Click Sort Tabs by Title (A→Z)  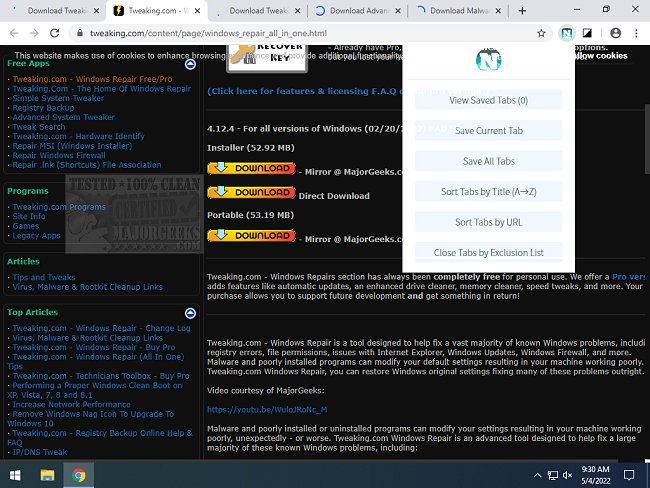point(488,192)
